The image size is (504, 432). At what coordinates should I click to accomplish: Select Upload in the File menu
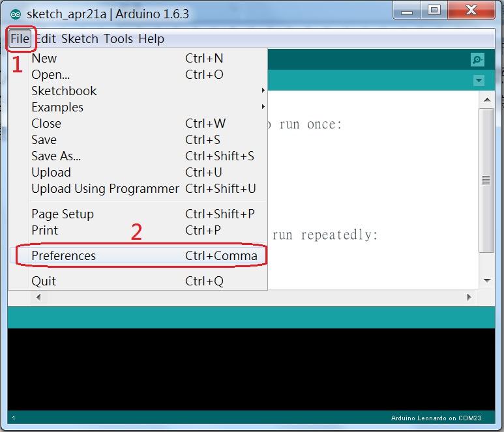[x=138, y=173]
